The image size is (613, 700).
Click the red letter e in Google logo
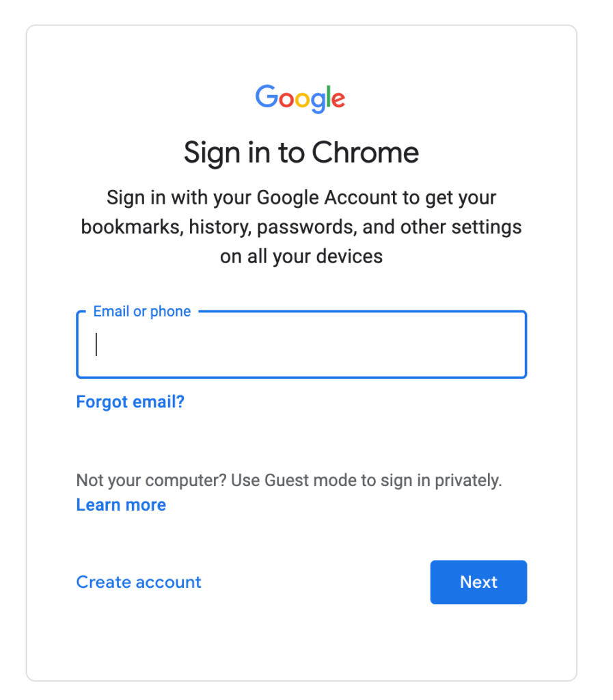coord(338,100)
